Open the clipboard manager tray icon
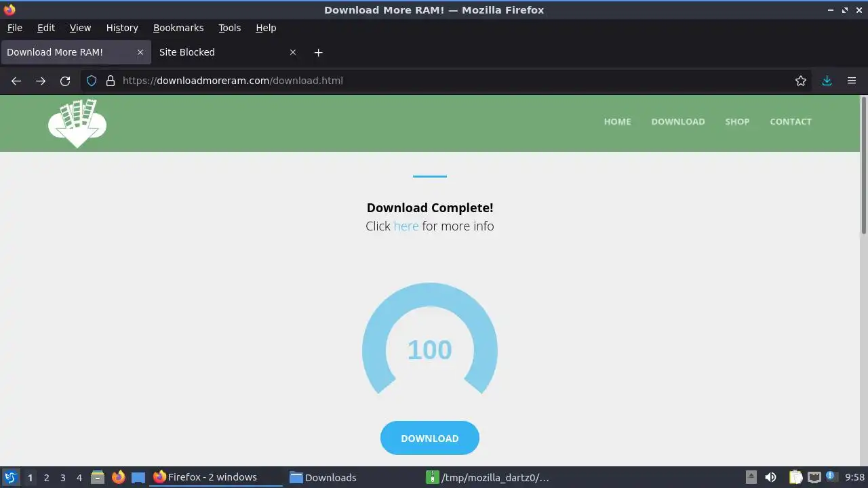 pyautogui.click(x=795, y=478)
